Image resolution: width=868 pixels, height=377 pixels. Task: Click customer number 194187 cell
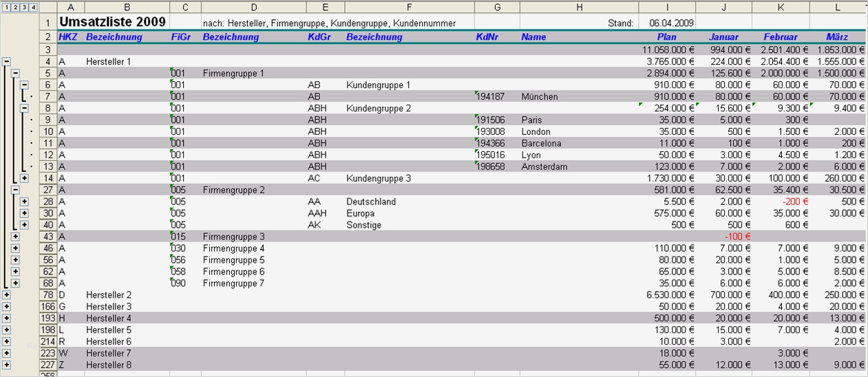point(497,96)
